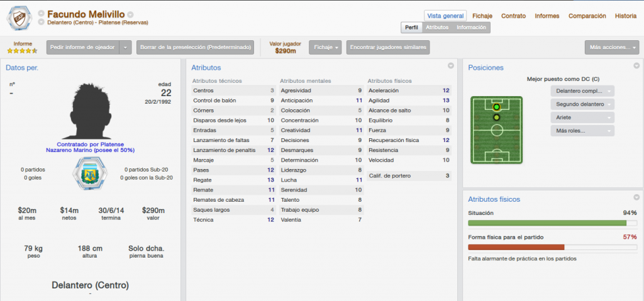Select the striker position dot on pitch
The image size is (644, 301).
pyautogui.click(x=497, y=107)
